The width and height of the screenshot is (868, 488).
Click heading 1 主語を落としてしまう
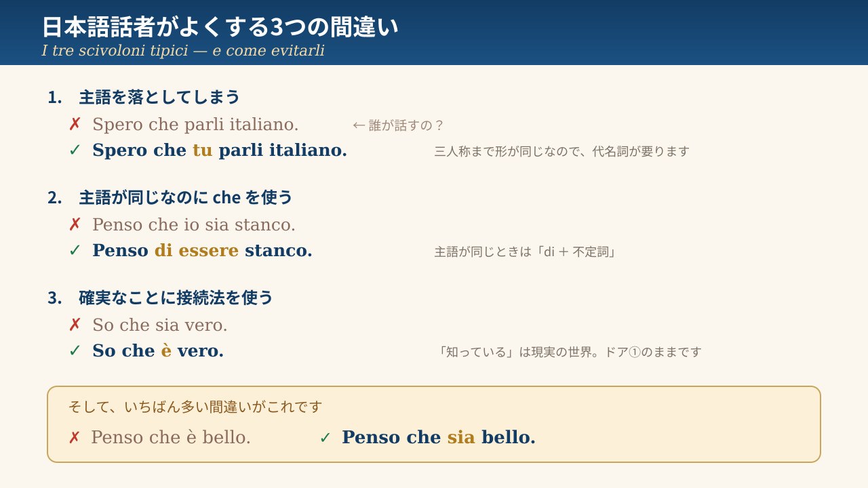point(144,98)
